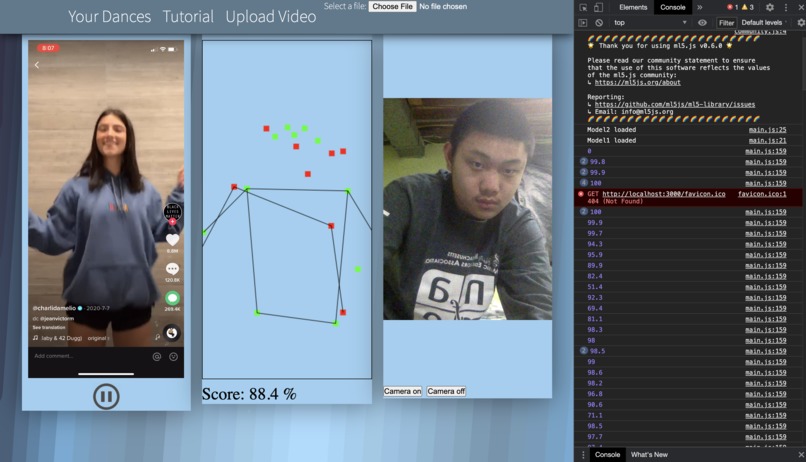Open DevTools settings gear in top tab bar
This screenshot has height=462, width=806.
click(770, 7)
